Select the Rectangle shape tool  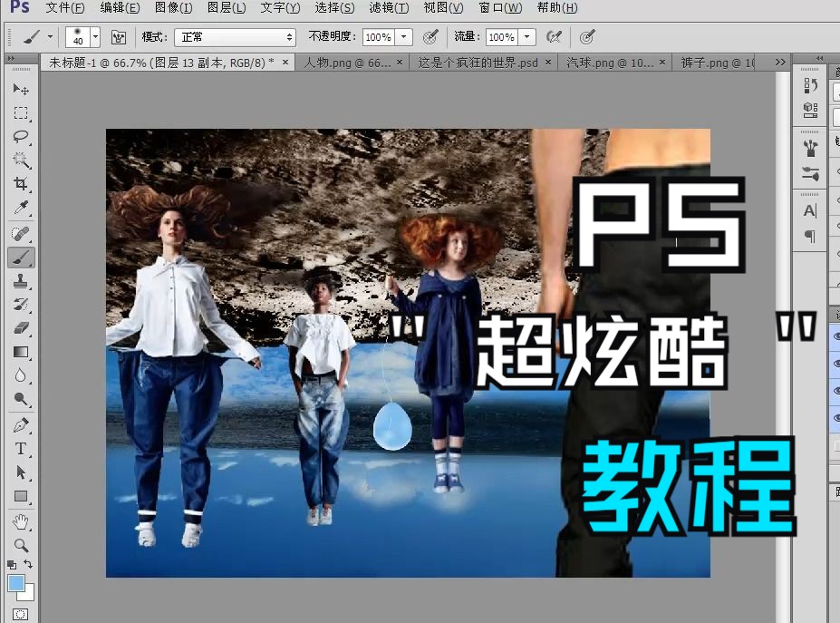coord(21,496)
